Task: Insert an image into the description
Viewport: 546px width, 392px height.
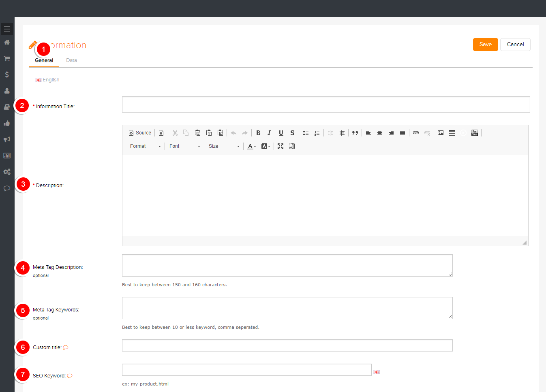Action: coord(441,133)
